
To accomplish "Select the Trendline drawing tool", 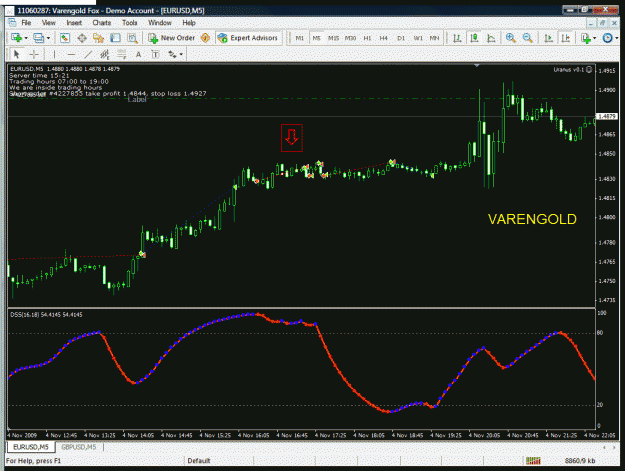I will point(88,54).
